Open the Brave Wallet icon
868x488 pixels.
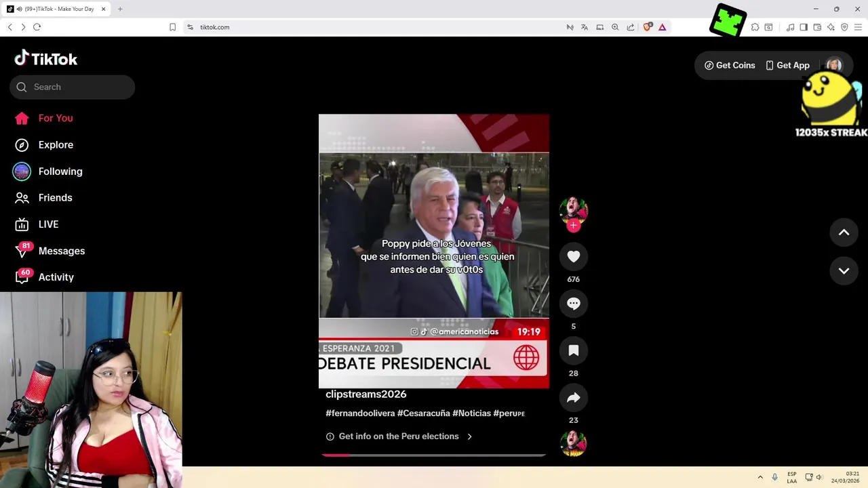click(817, 27)
